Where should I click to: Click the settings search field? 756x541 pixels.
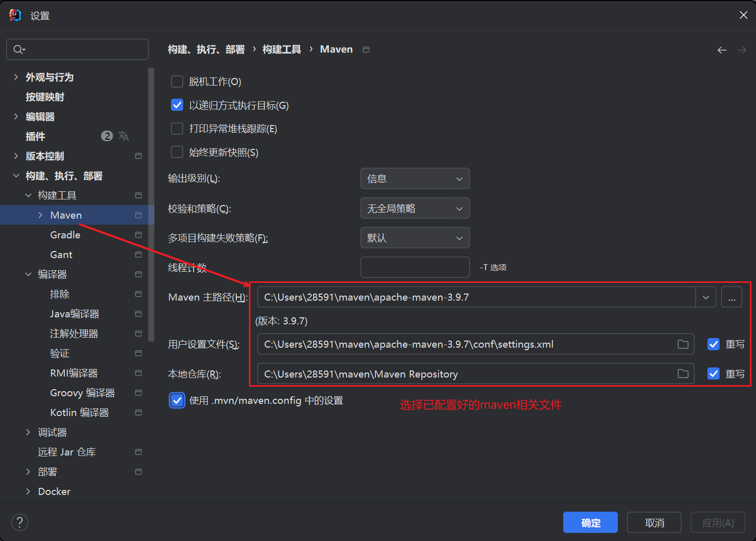[x=77, y=50]
